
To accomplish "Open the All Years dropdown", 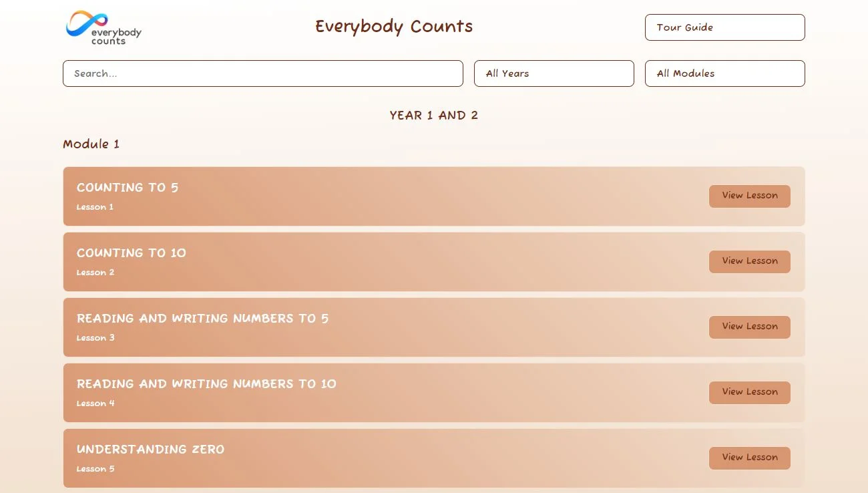I will (x=554, y=73).
